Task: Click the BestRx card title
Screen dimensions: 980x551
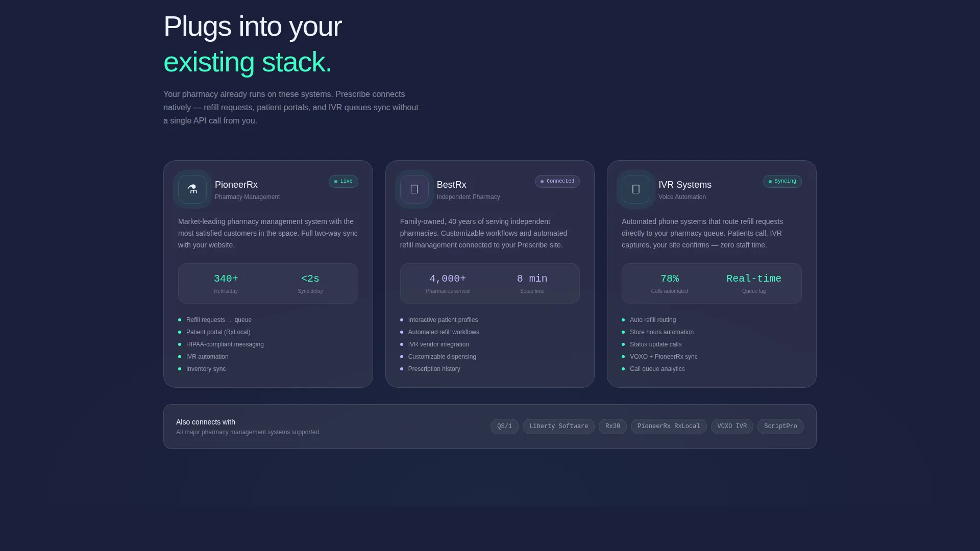Action: (x=452, y=185)
